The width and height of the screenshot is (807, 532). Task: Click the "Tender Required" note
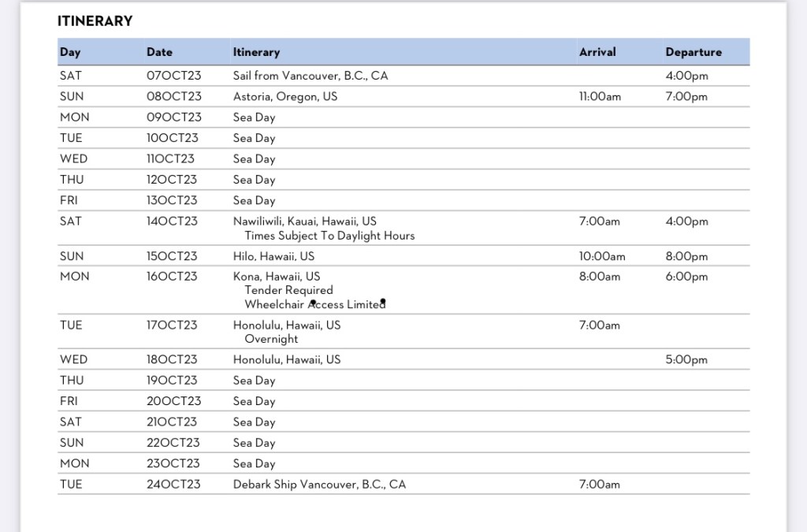(288, 290)
